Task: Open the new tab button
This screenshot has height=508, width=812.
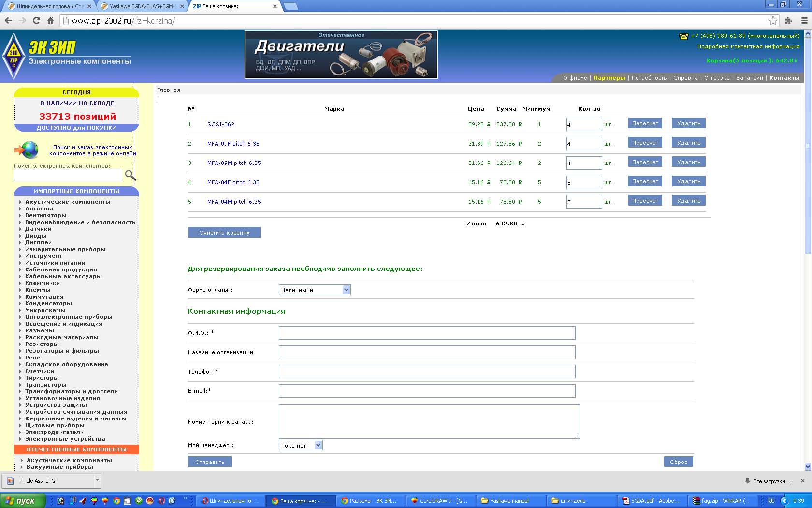Action: click(290, 6)
